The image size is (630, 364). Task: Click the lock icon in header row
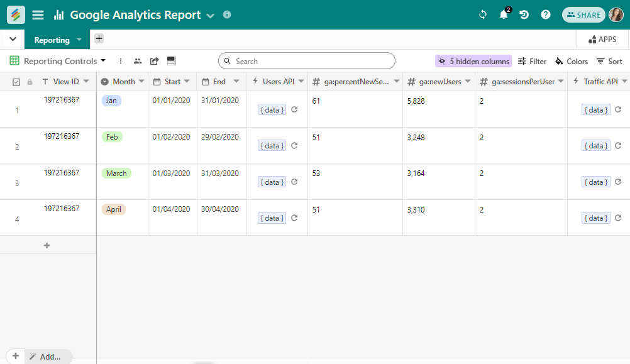tap(30, 82)
